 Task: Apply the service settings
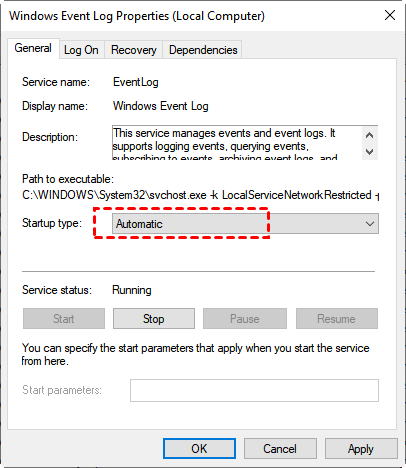(x=361, y=449)
